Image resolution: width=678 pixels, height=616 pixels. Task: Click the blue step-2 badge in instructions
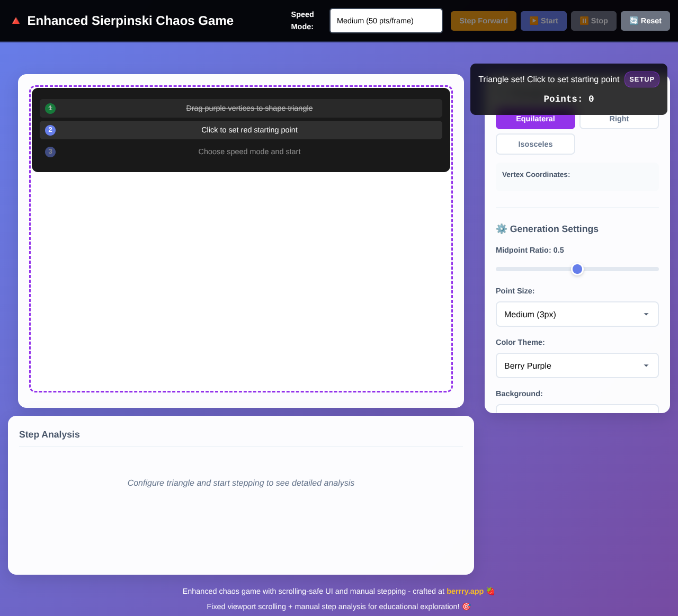50,130
